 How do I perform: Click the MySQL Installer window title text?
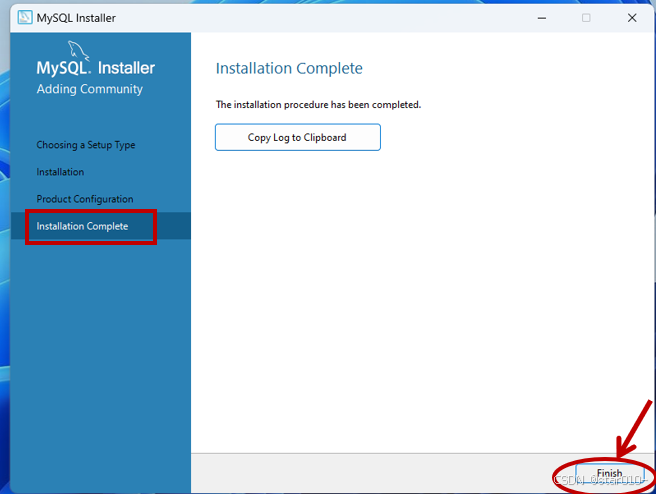click(76, 18)
